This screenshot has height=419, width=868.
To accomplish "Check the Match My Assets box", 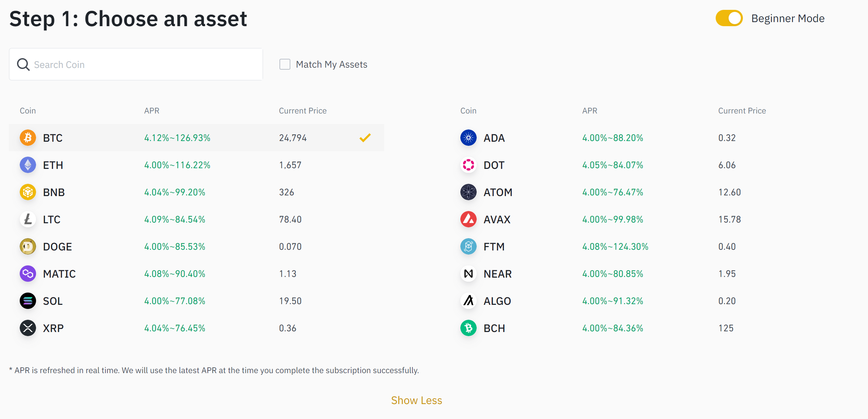I will (x=285, y=64).
